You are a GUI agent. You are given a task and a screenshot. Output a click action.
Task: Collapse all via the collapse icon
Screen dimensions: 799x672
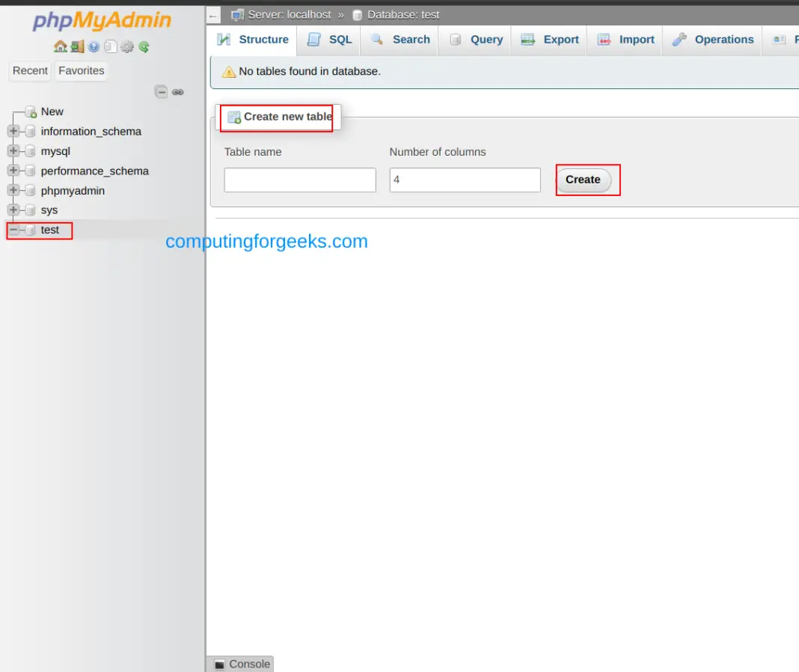162,91
